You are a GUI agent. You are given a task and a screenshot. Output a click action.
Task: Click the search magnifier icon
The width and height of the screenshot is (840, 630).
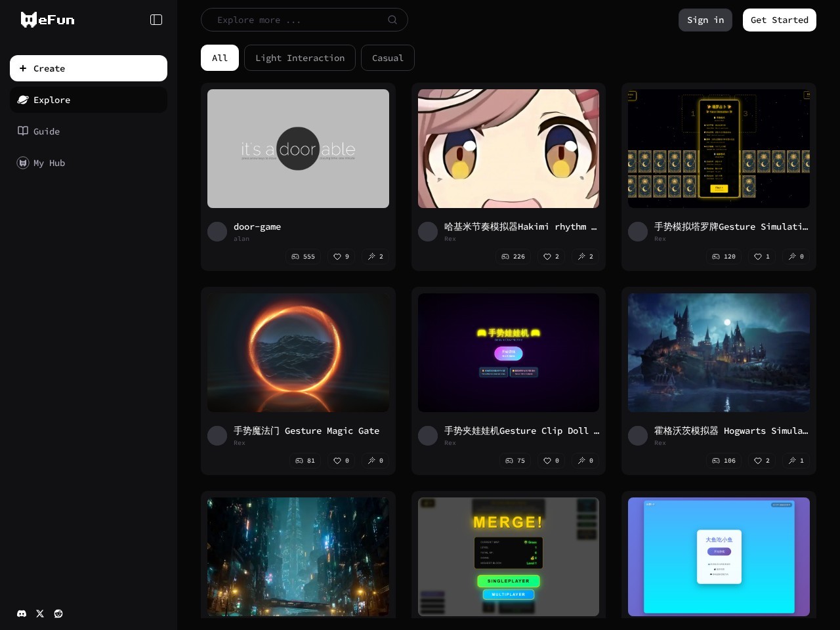pyautogui.click(x=392, y=20)
